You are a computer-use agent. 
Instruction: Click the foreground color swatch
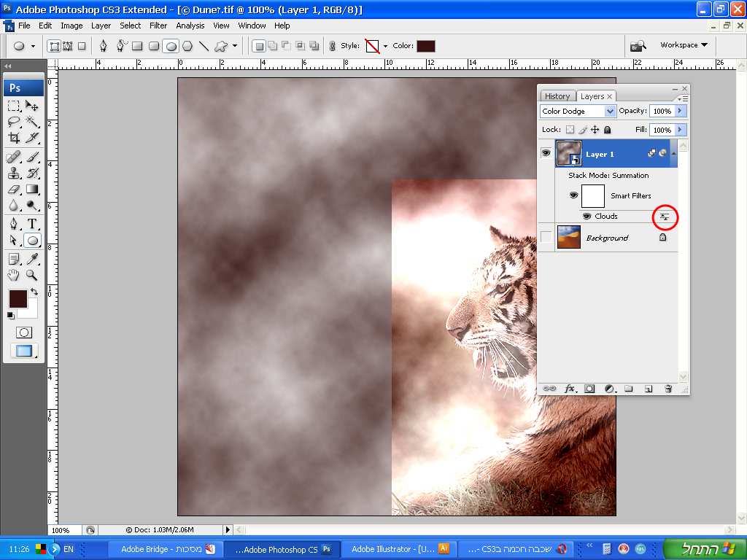tap(18, 298)
